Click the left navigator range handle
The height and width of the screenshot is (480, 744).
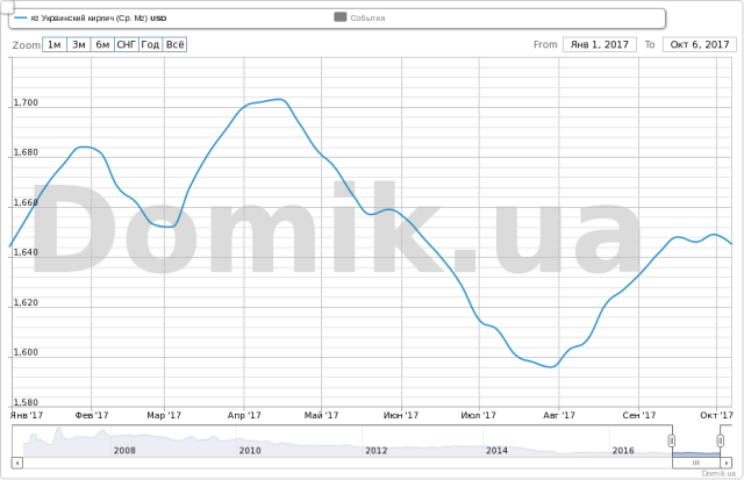point(671,441)
